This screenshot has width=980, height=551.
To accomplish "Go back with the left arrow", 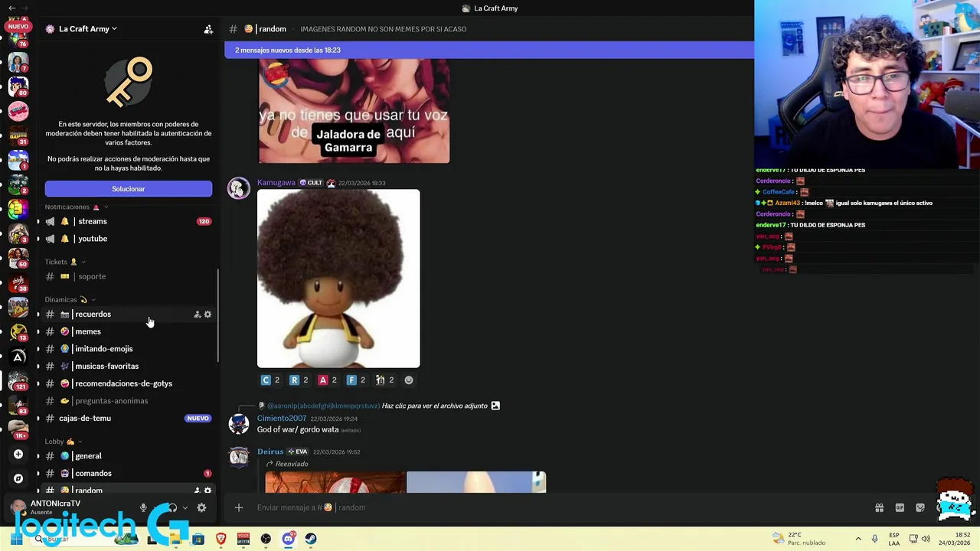I will (x=12, y=8).
